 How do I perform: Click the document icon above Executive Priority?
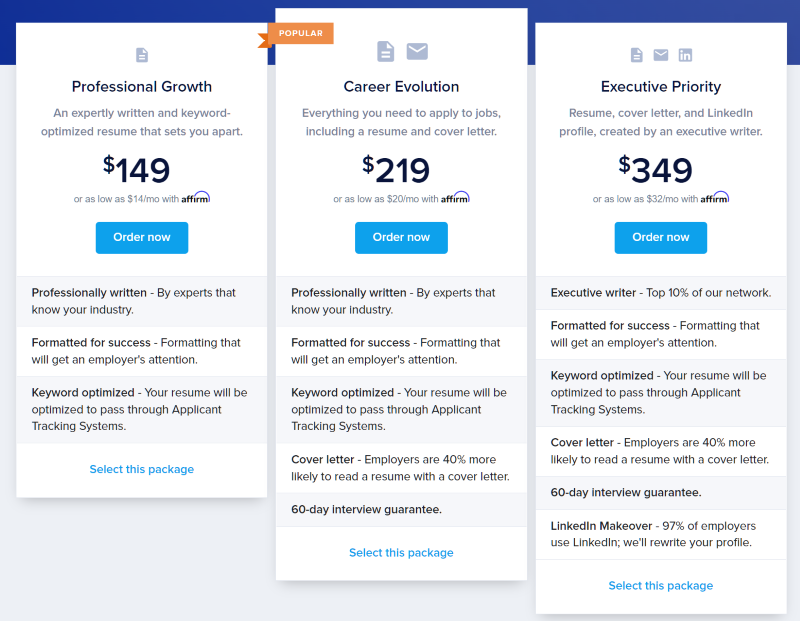(x=636, y=55)
